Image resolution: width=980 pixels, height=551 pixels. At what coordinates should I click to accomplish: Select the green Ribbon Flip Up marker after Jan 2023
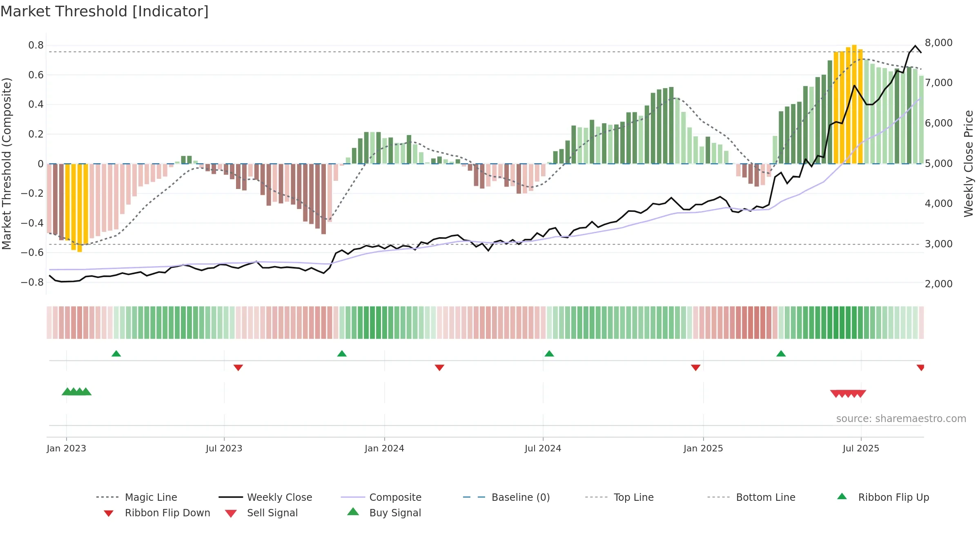116,353
